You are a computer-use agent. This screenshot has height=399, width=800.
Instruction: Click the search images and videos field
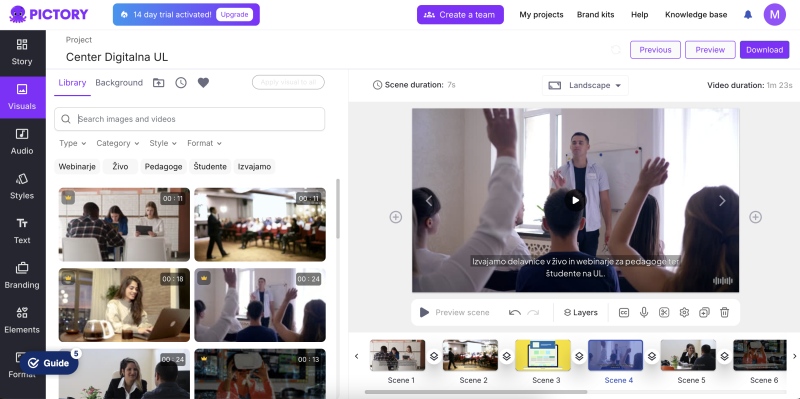(x=189, y=119)
